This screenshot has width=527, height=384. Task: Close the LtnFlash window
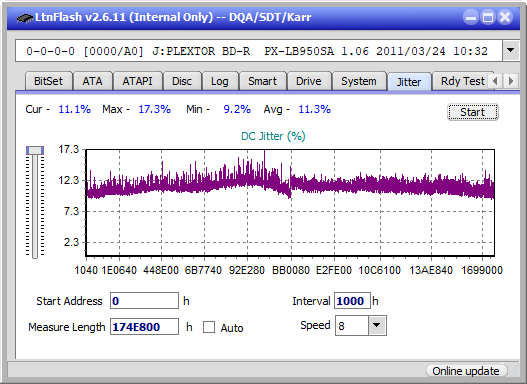[x=505, y=17]
